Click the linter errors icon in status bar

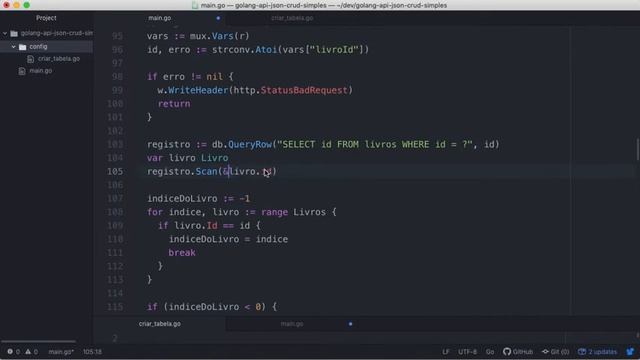point(10,351)
